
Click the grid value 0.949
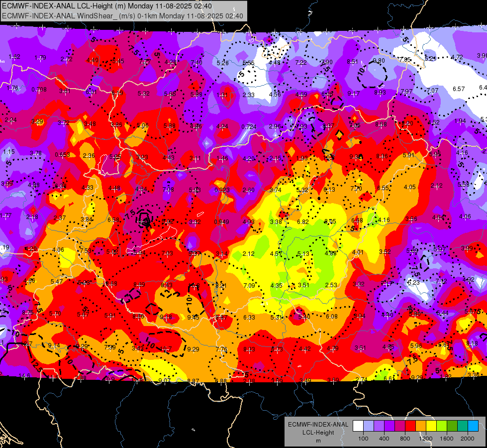tap(222, 222)
